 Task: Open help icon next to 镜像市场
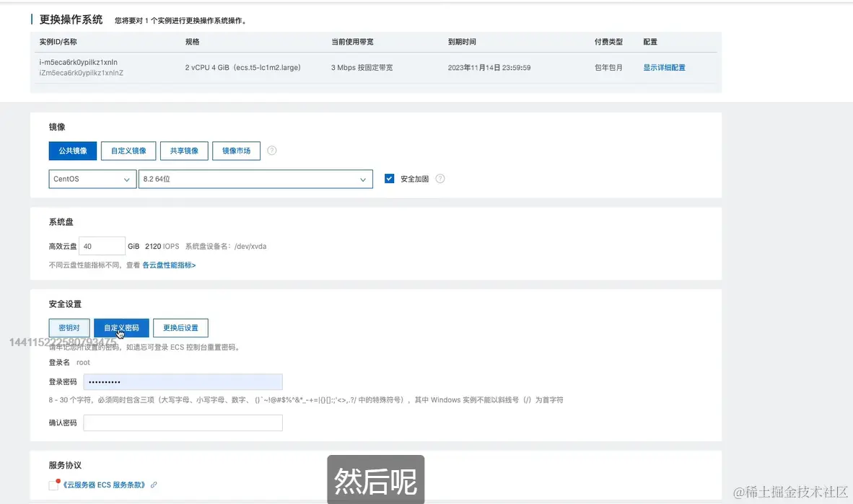click(272, 151)
